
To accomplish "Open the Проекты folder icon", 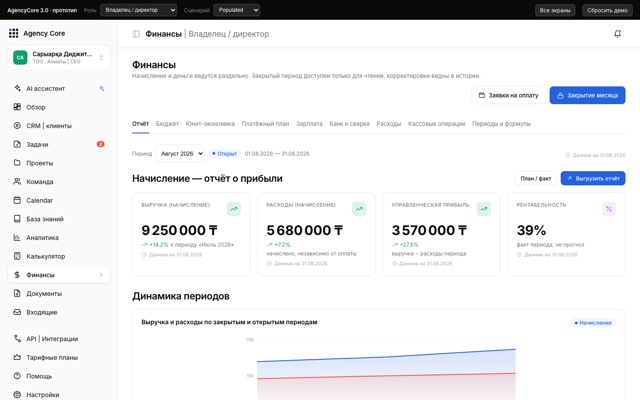I will click(x=17, y=163).
